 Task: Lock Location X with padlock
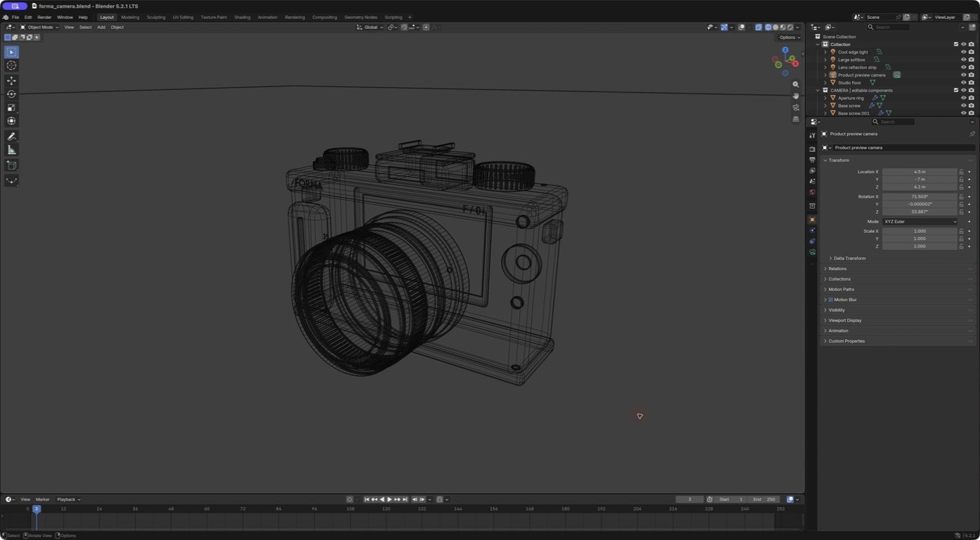coord(961,172)
